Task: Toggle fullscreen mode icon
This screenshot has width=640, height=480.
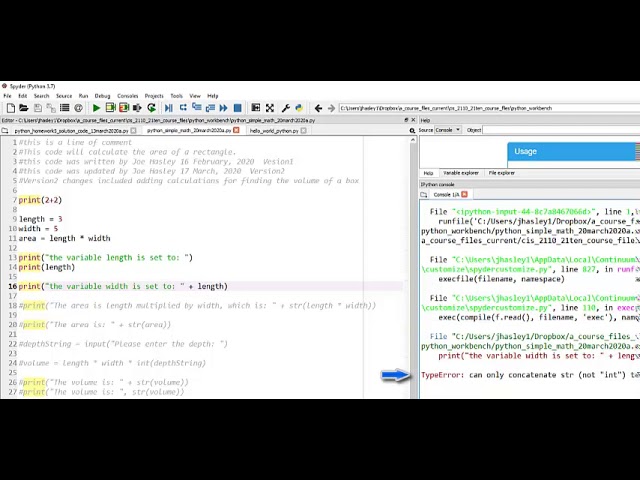Action: click(270, 108)
